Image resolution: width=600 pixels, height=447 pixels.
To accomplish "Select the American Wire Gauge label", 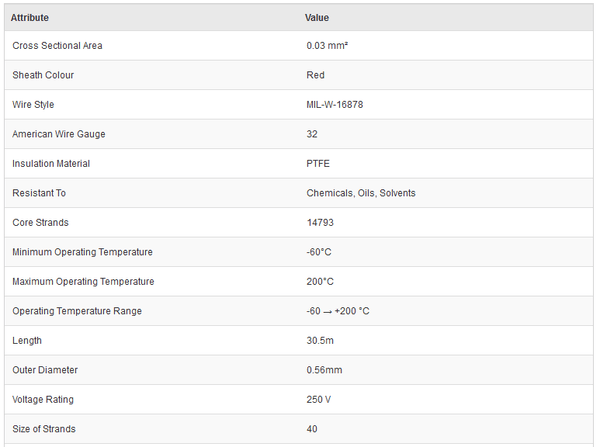I will pyautogui.click(x=59, y=134).
